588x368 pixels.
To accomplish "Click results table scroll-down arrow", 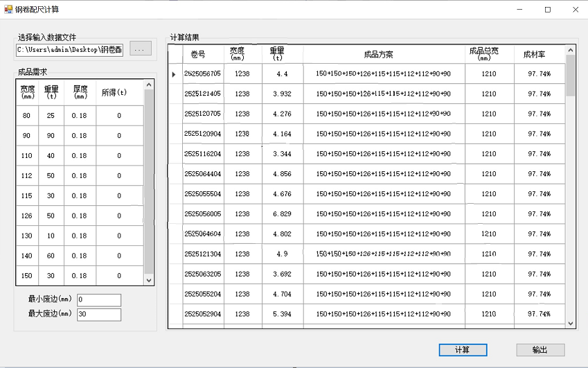I will [571, 323].
